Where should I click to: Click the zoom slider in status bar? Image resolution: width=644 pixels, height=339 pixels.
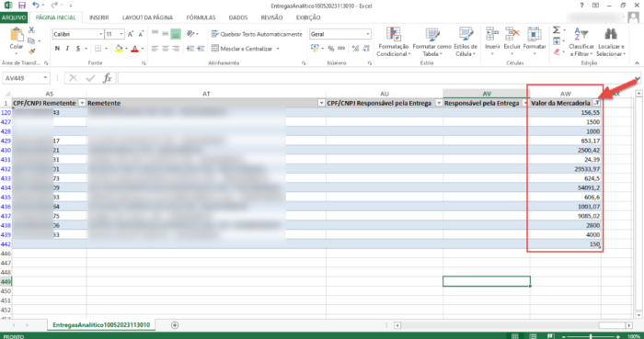pos(591,336)
